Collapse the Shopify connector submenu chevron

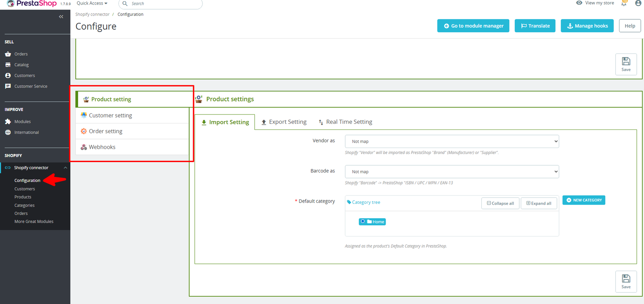click(65, 168)
